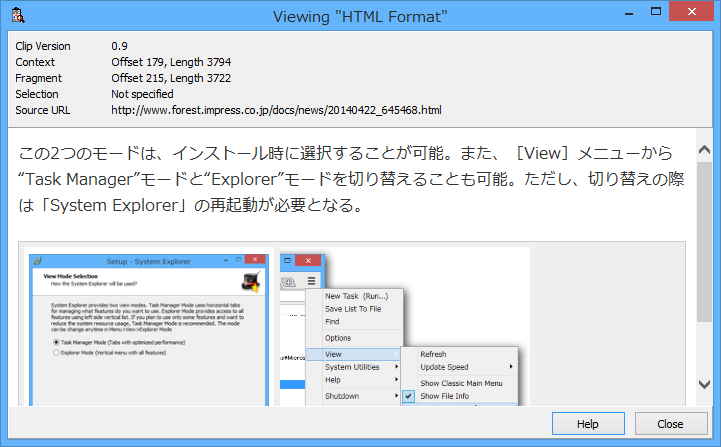Click the 'Offset 179, Length 3794' value
This screenshot has height=447, width=721.
(x=171, y=62)
